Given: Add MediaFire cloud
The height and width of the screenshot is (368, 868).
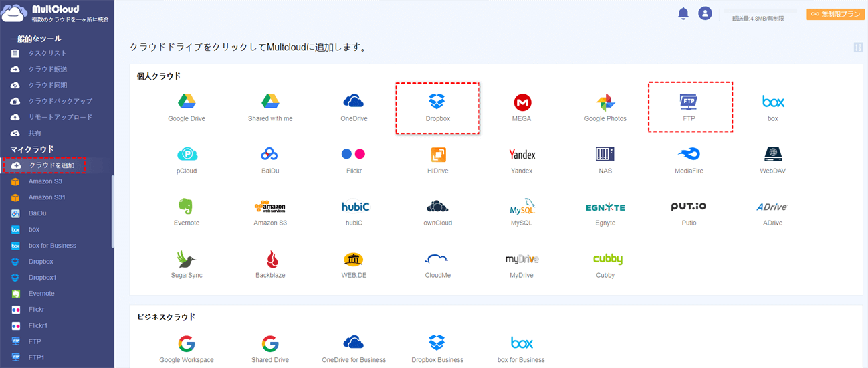Looking at the screenshot, I should point(689,160).
